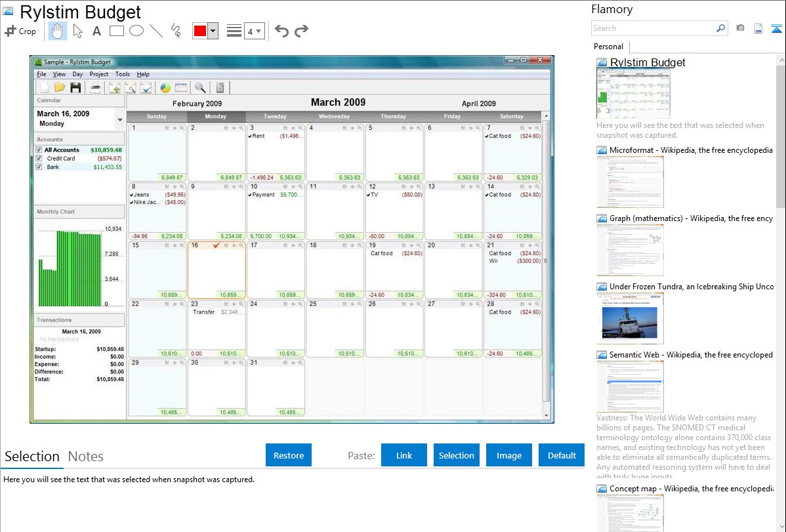Screen dimensions: 786x532
Task: Click the search magnifier icon
Action: (720, 28)
